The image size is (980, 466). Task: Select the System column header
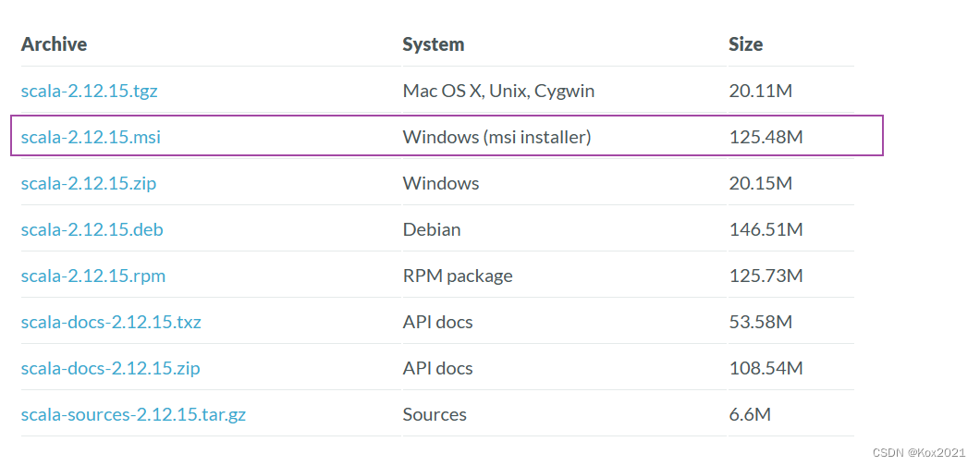tap(433, 44)
